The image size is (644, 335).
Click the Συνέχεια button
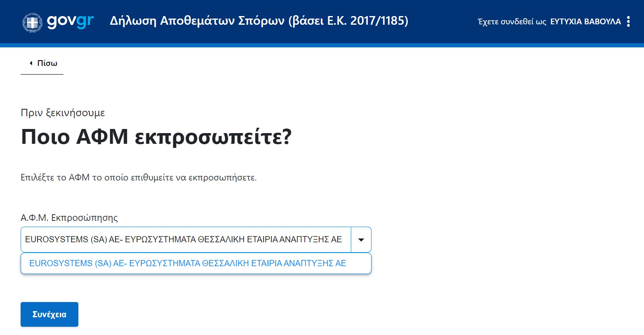(49, 314)
